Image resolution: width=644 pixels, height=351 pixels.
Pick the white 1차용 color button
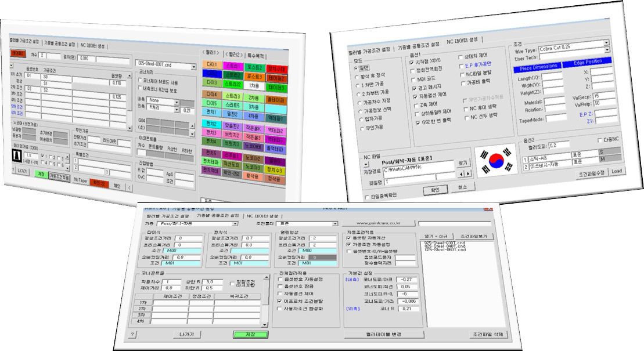(254, 86)
